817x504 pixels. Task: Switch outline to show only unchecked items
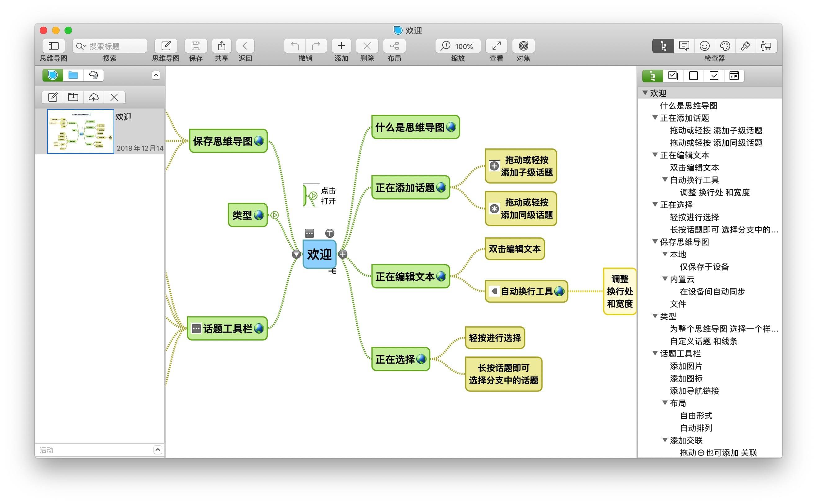(693, 76)
